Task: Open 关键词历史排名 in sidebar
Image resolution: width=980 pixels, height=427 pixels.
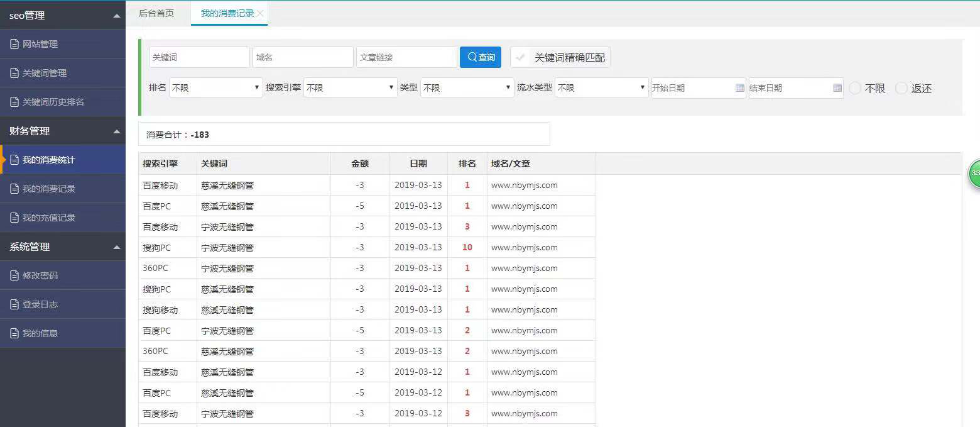Action: 63,102
